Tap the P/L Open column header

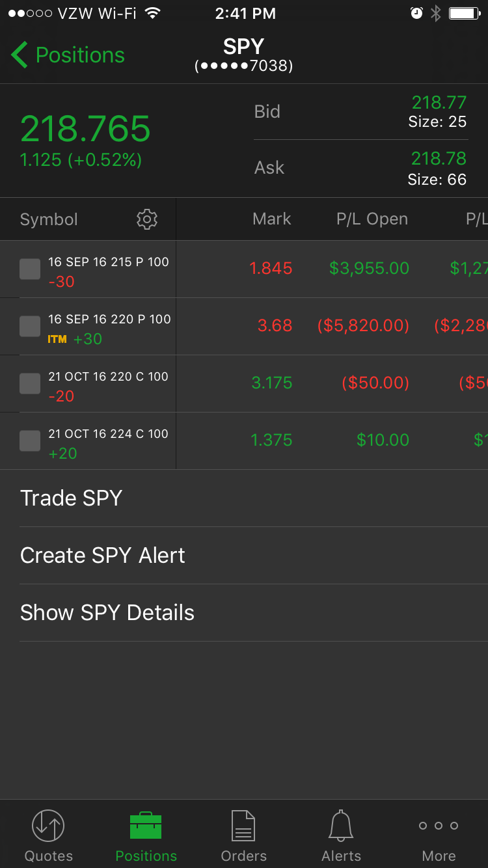pos(372,219)
